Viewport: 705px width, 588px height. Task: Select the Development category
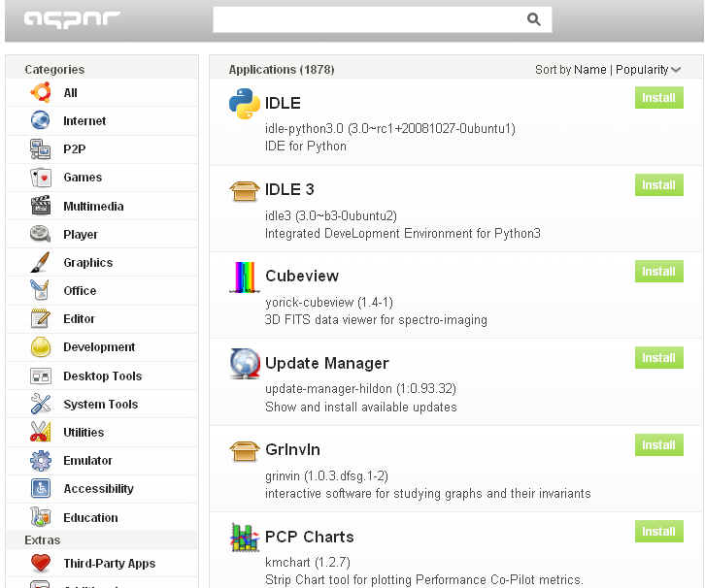(102, 347)
